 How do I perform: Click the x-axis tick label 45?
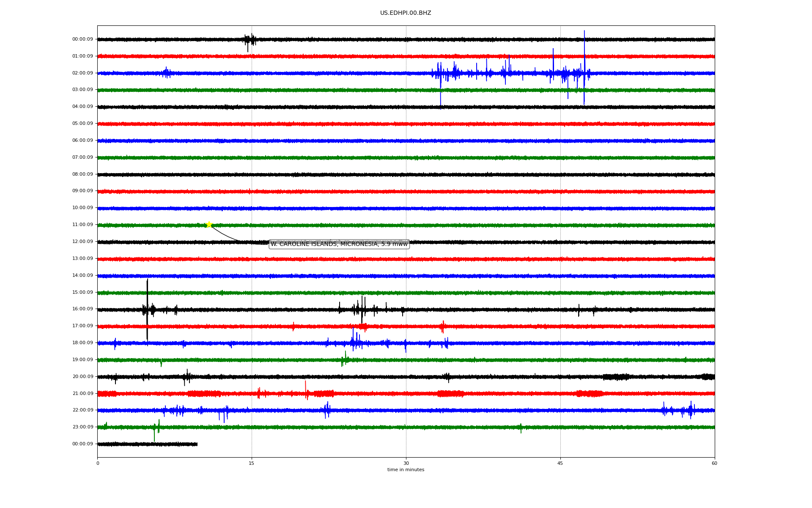[560, 463]
